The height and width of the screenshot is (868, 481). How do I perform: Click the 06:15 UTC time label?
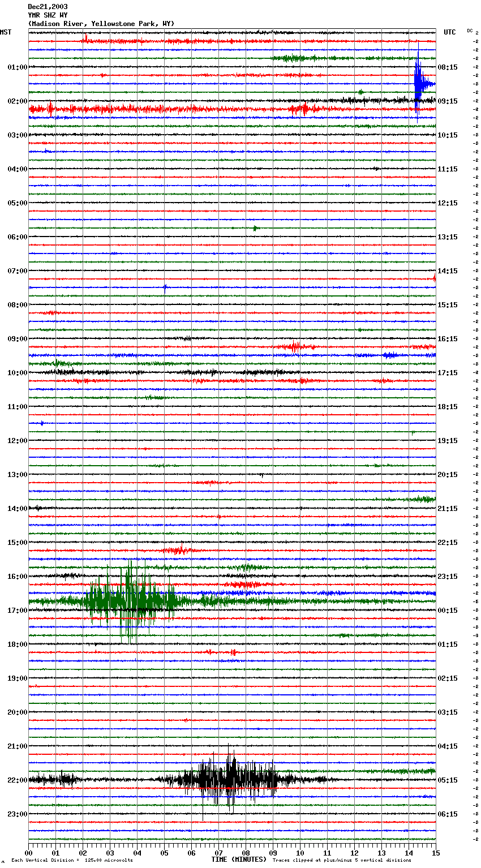pos(448,814)
